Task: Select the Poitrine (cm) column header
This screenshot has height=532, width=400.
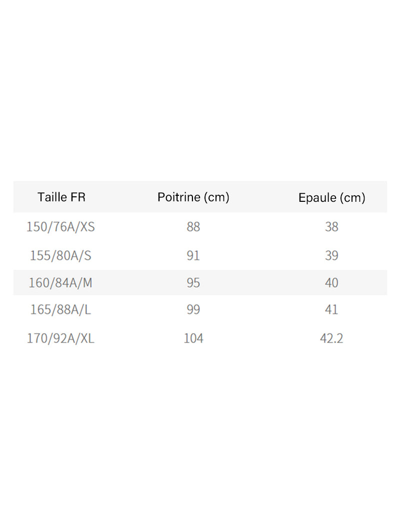Action: pos(193,197)
